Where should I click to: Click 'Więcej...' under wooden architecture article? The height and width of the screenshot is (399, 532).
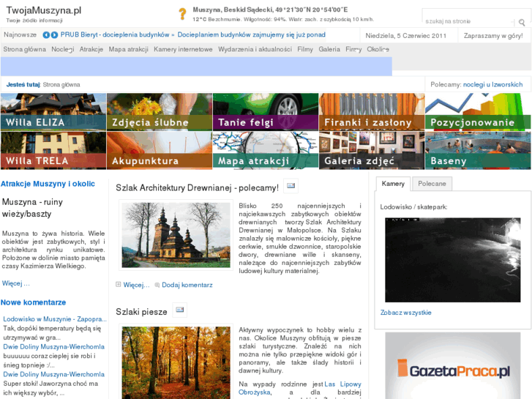tap(136, 285)
